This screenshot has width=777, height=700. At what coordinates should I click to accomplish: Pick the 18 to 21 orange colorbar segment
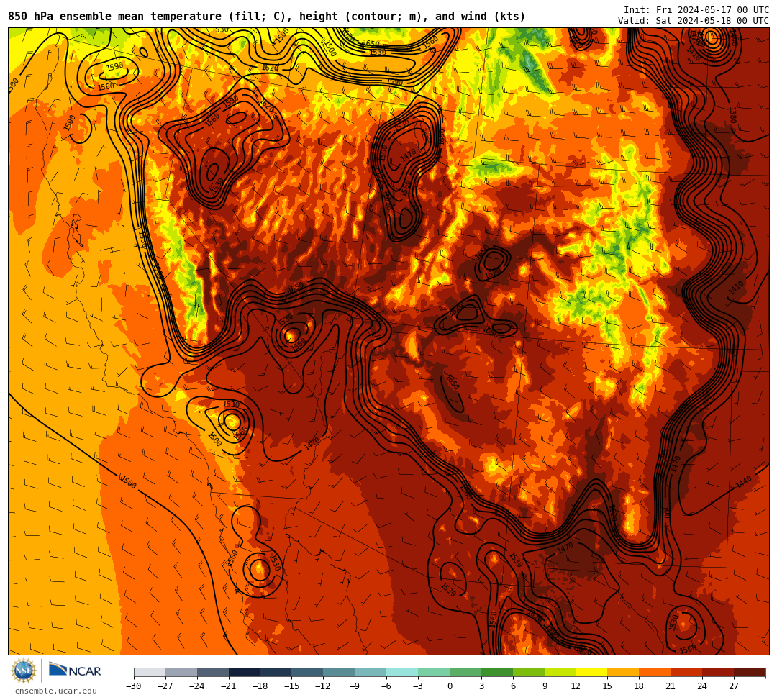tap(655, 672)
